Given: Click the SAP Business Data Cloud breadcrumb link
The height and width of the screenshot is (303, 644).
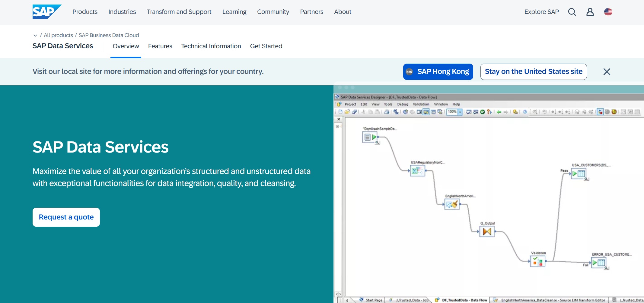Looking at the screenshot, I should (x=109, y=35).
